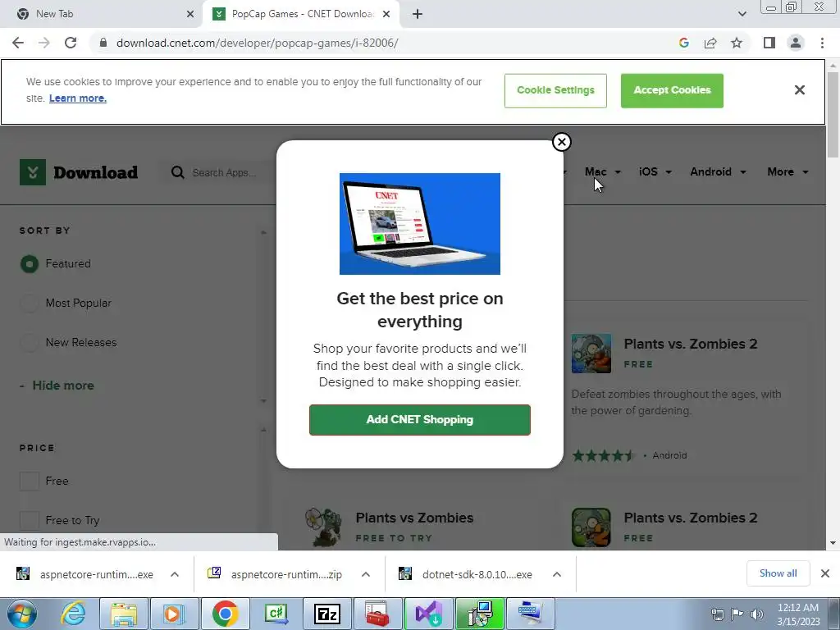Screen dimensions: 840x630
Task: Click the volume speaker tray icon
Action: tap(757, 614)
